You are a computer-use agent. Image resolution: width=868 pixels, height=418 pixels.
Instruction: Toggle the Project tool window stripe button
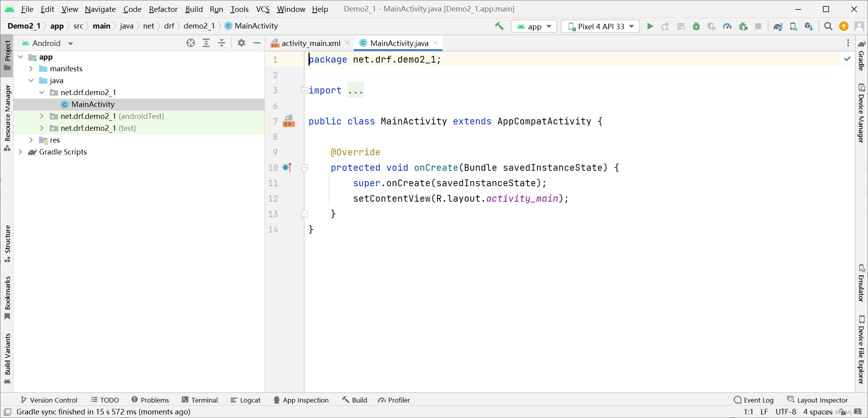click(x=7, y=55)
